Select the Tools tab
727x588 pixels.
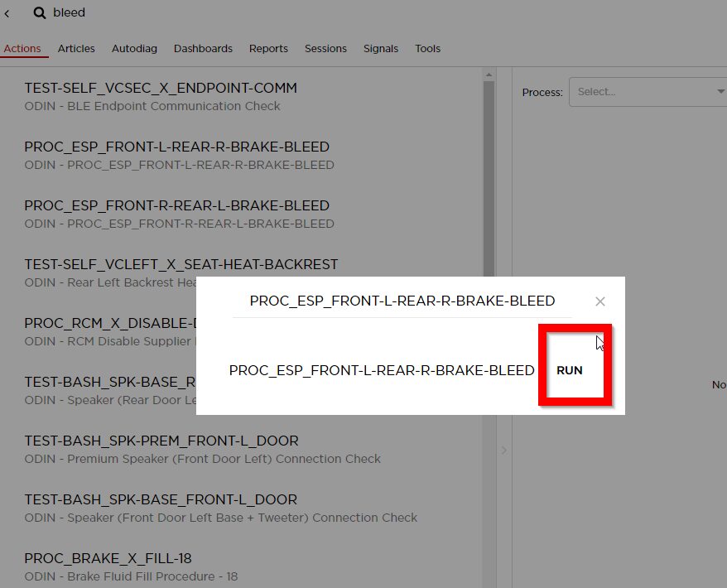[427, 49]
